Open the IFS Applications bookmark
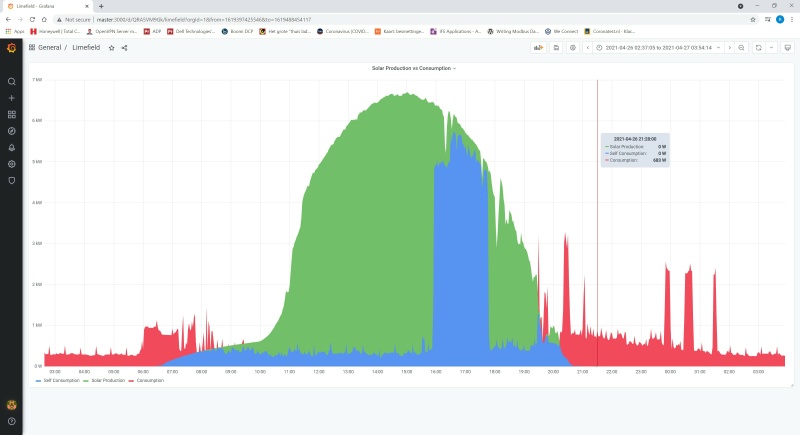This screenshot has width=800, height=435. click(455, 31)
